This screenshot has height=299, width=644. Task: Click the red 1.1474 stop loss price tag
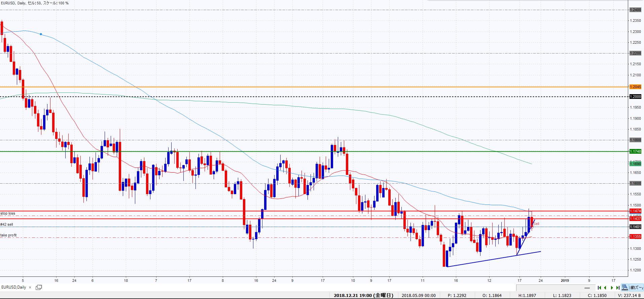635,211
